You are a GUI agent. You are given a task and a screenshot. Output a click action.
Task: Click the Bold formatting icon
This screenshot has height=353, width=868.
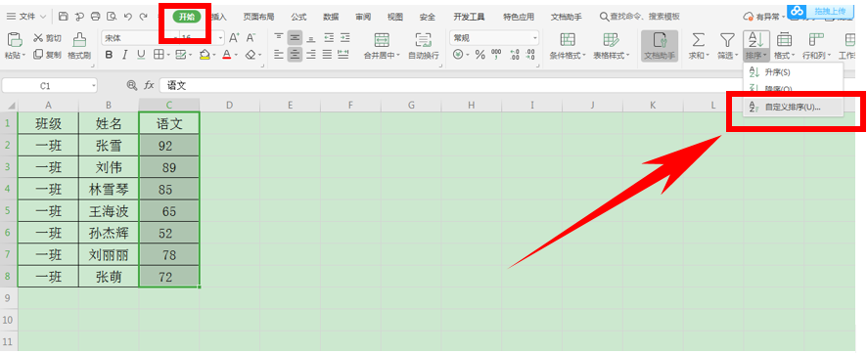pyautogui.click(x=109, y=55)
